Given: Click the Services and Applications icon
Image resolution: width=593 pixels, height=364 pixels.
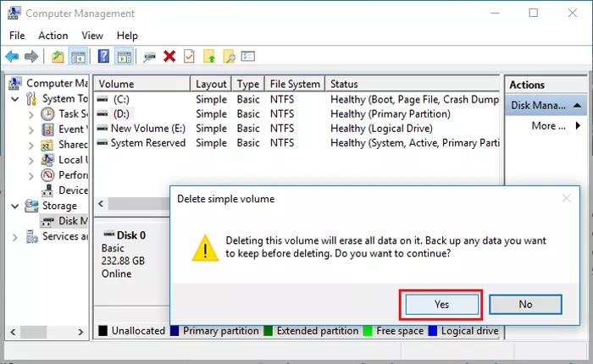Looking at the screenshot, I should pos(32,237).
